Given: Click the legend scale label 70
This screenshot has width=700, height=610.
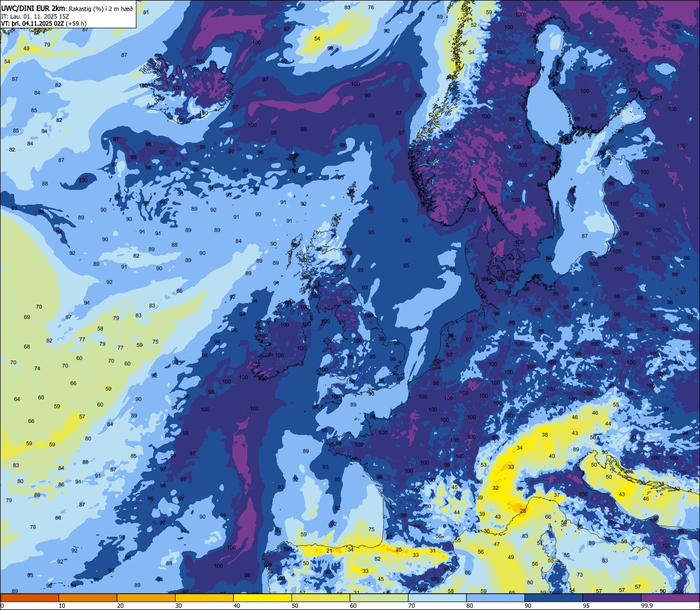Looking at the screenshot, I should (411, 606).
